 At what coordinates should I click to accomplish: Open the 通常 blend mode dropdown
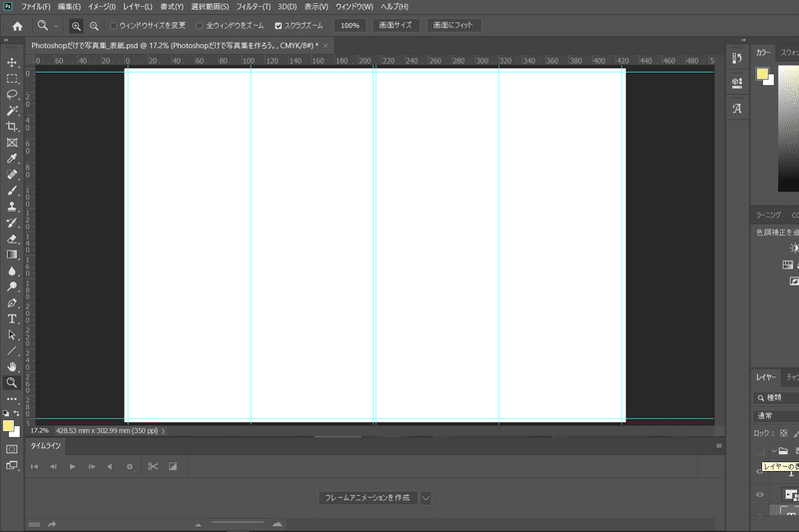coord(776,416)
